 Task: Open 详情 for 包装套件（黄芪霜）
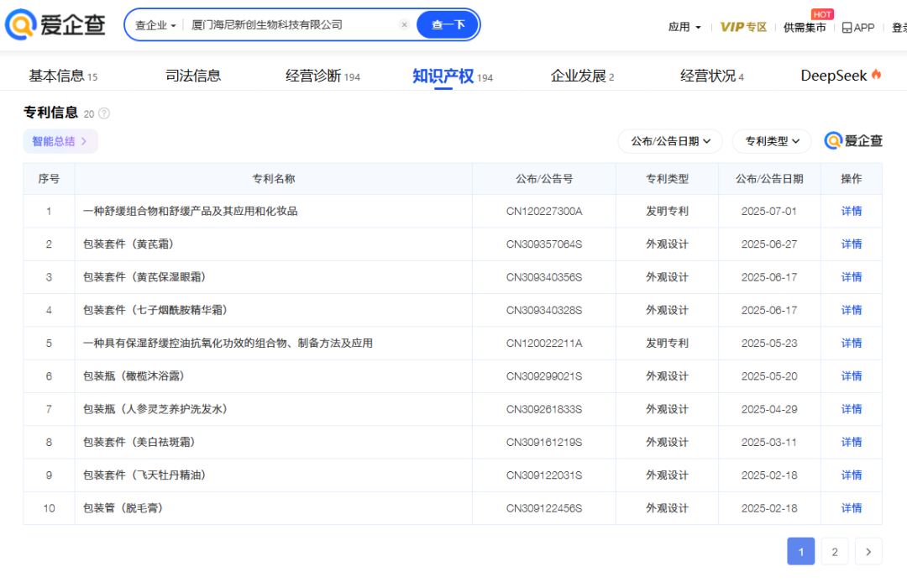click(x=851, y=244)
